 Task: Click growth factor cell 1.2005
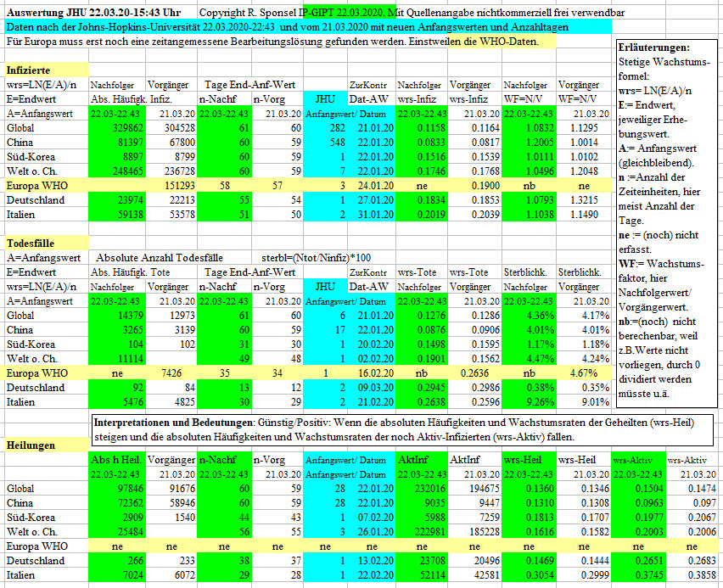tap(529, 142)
